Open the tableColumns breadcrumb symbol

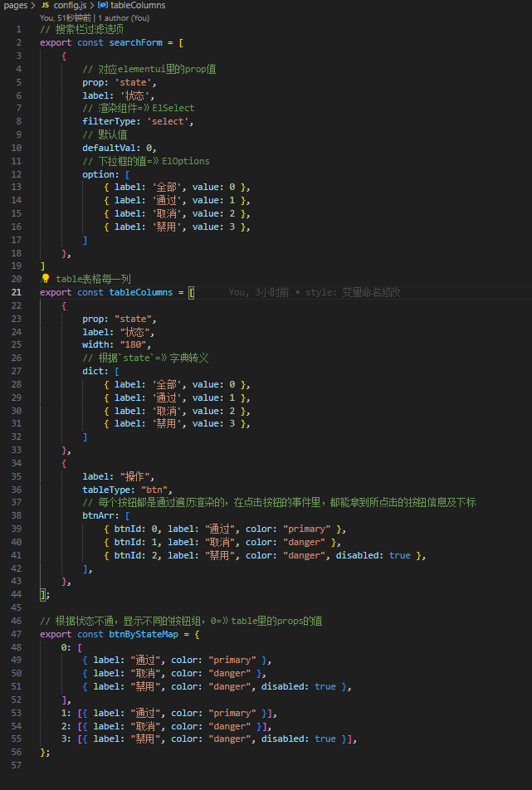(x=138, y=6)
